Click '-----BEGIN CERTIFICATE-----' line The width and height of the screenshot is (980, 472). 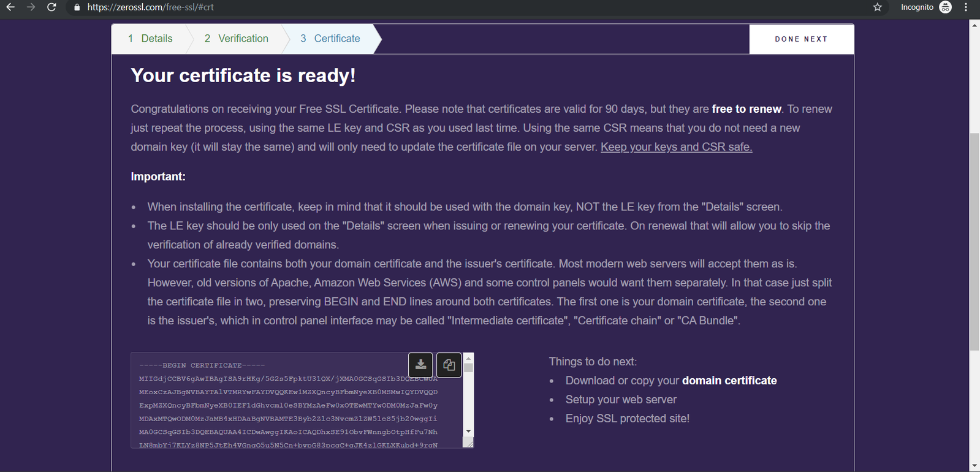[x=202, y=365]
